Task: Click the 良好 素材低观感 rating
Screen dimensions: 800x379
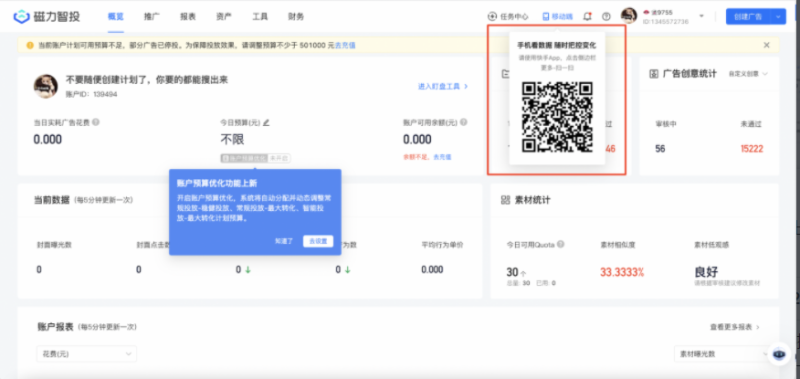Action: (706, 272)
